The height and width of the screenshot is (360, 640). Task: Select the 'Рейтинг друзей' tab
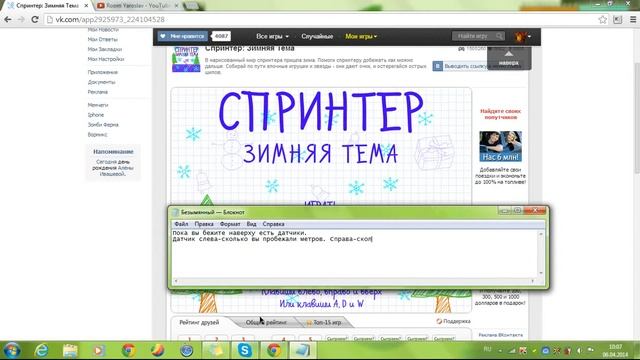click(x=199, y=322)
